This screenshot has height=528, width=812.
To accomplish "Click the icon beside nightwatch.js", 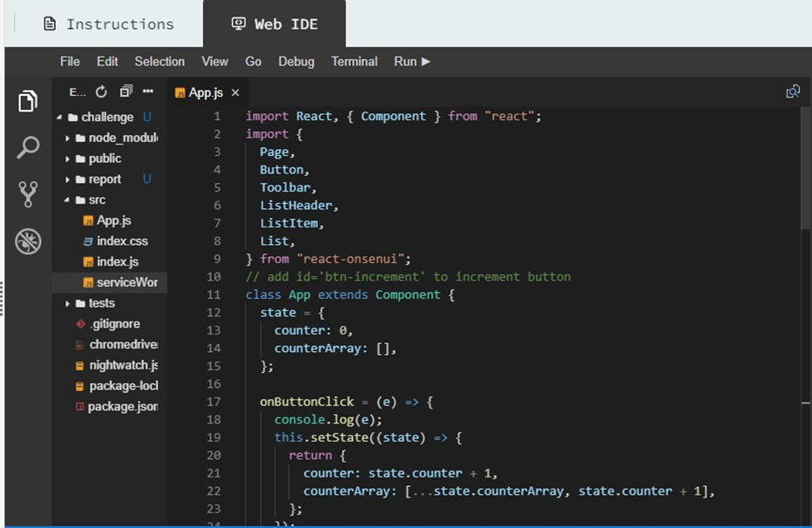I will (x=80, y=365).
